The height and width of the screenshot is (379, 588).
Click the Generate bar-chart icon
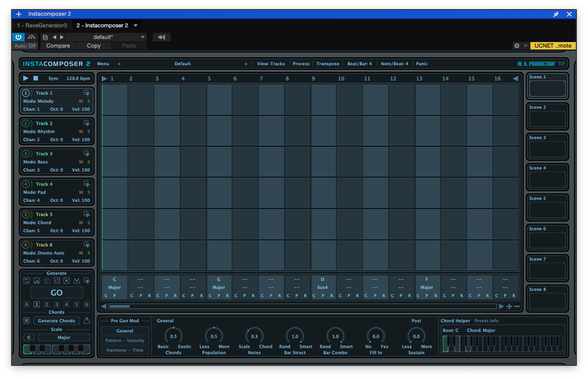coord(37,281)
